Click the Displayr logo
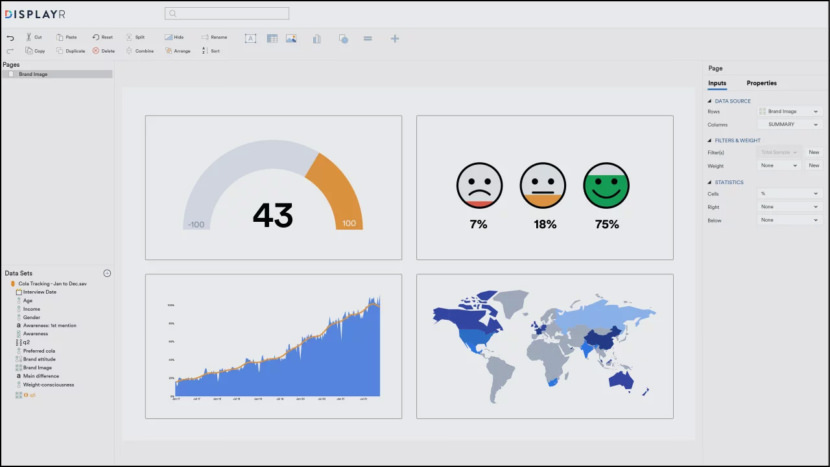This screenshot has height=467, width=830. 35,14
